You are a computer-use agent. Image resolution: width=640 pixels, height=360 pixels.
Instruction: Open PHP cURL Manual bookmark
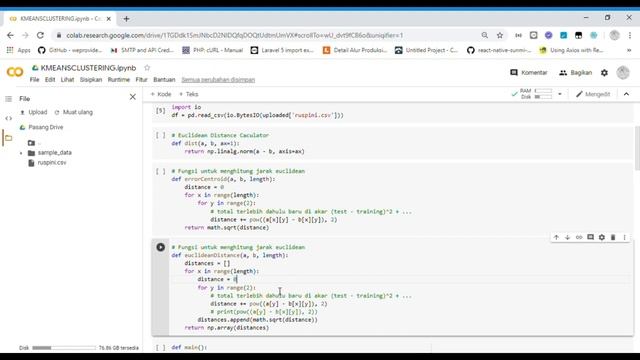[x=213, y=50]
